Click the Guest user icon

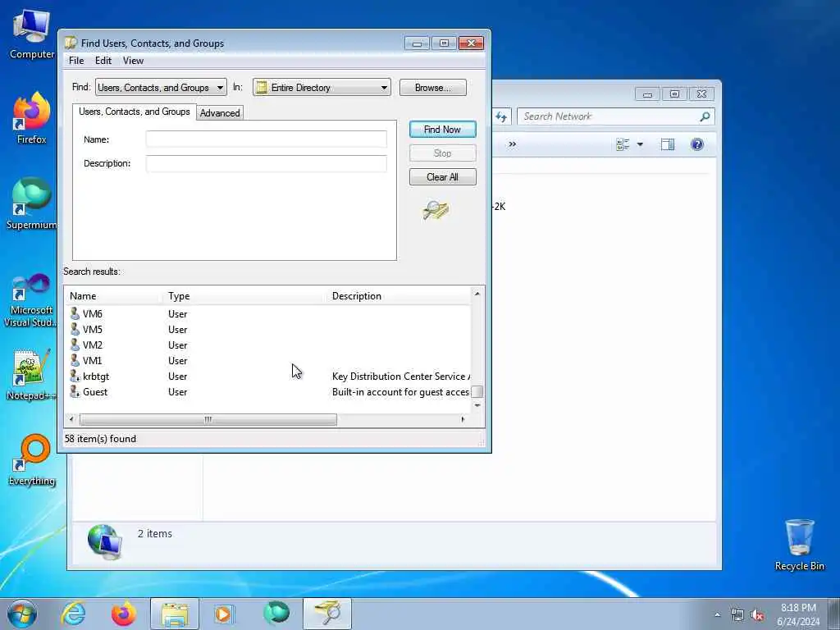pos(75,391)
